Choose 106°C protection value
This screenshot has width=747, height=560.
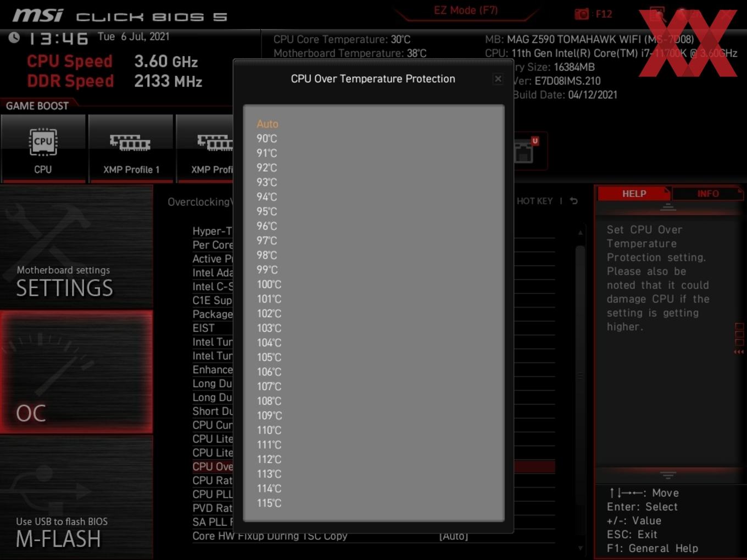[x=269, y=372]
